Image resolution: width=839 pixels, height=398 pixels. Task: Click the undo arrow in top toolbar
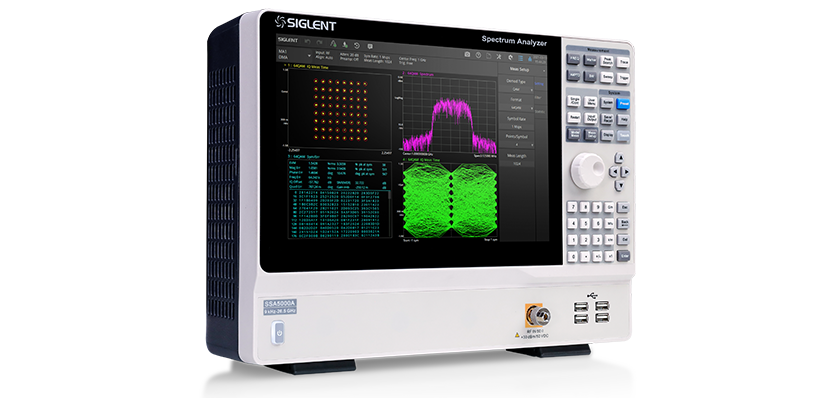pos(307,41)
